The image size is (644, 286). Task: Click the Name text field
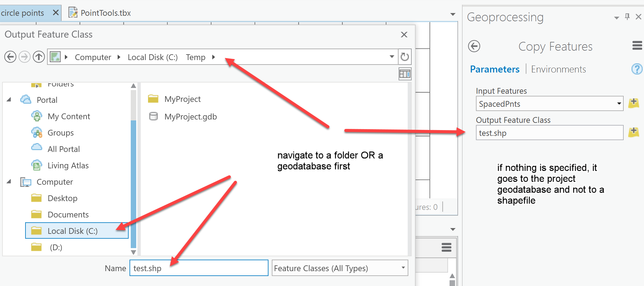tap(199, 268)
